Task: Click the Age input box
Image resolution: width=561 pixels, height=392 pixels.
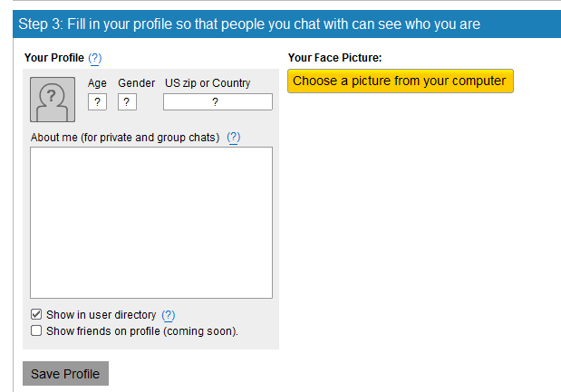Action: tap(97, 102)
